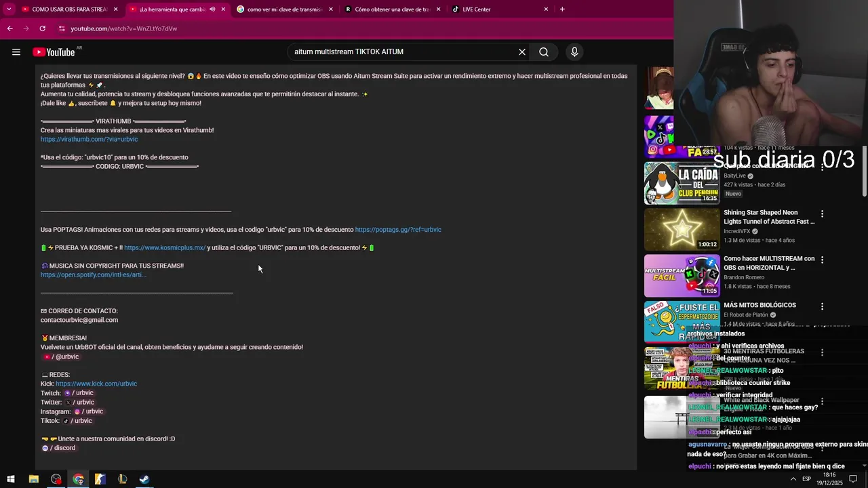Select the contactourbvic@gmail.com email text
This screenshot has width=868, height=488.
tap(79, 320)
